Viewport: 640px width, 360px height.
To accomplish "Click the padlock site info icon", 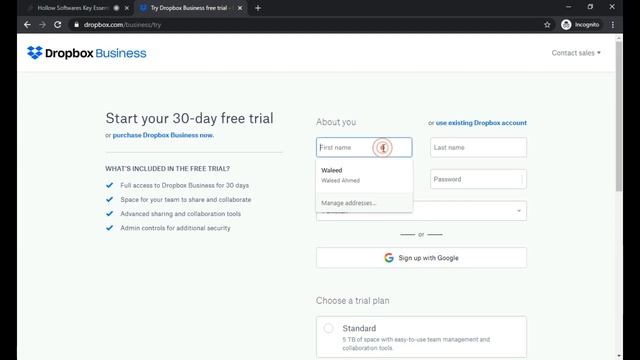I will tap(76, 25).
